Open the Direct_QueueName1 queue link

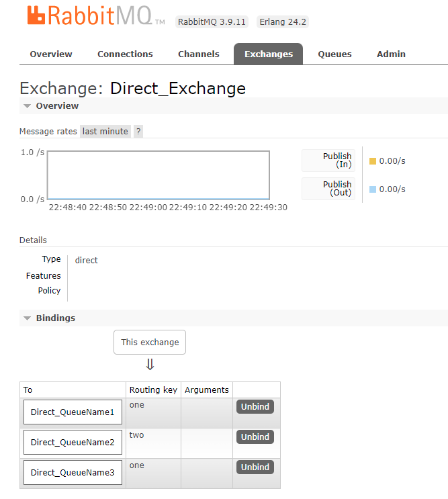coord(73,412)
